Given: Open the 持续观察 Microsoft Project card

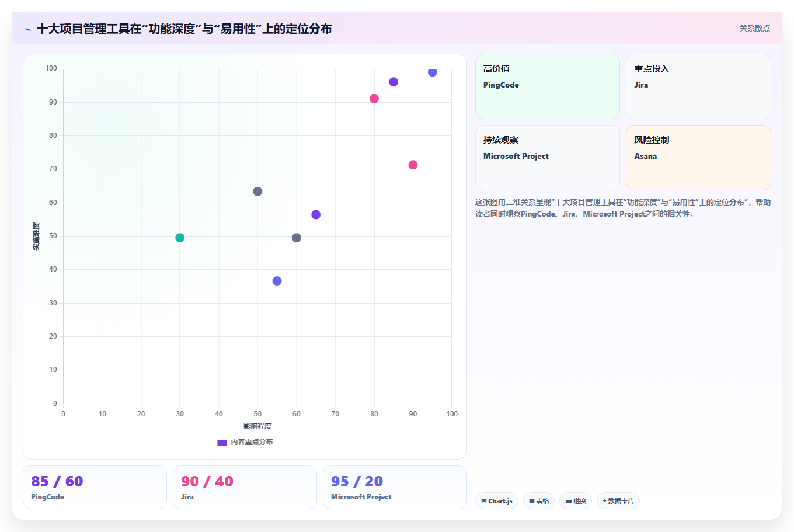Looking at the screenshot, I should tap(548, 158).
